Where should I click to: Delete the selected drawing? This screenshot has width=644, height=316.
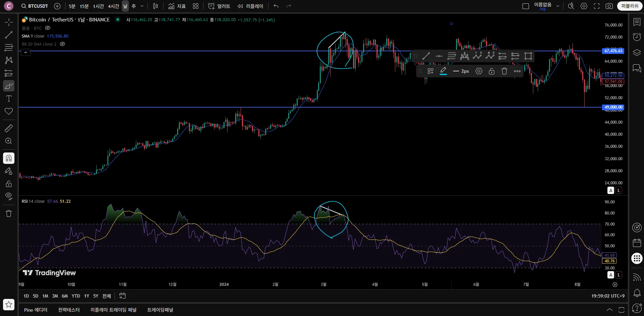pos(504,71)
